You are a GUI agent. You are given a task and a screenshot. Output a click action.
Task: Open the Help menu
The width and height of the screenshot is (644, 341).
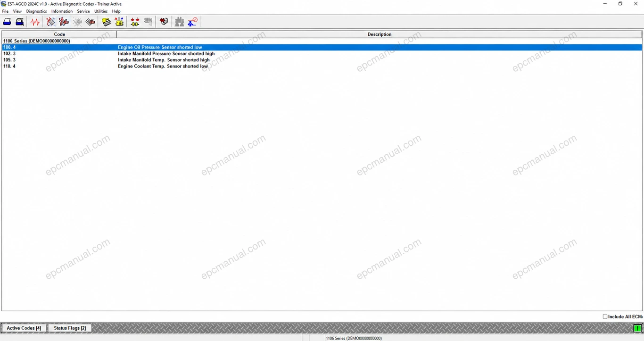tap(116, 11)
